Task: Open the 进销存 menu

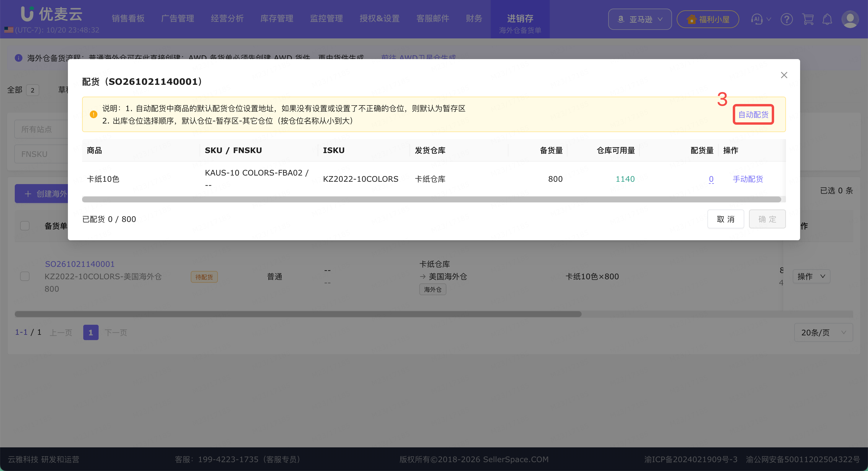Action: point(520,19)
